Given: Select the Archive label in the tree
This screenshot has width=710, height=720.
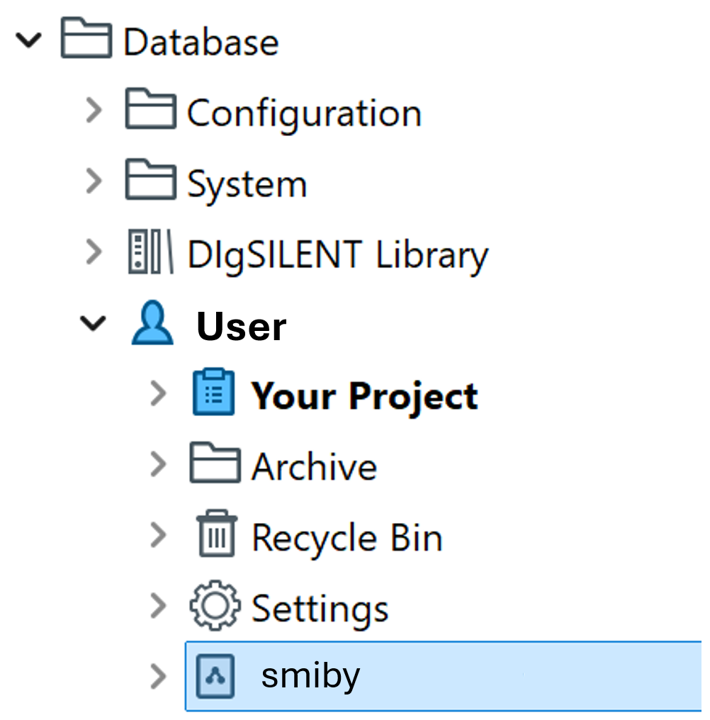Looking at the screenshot, I should (x=314, y=467).
